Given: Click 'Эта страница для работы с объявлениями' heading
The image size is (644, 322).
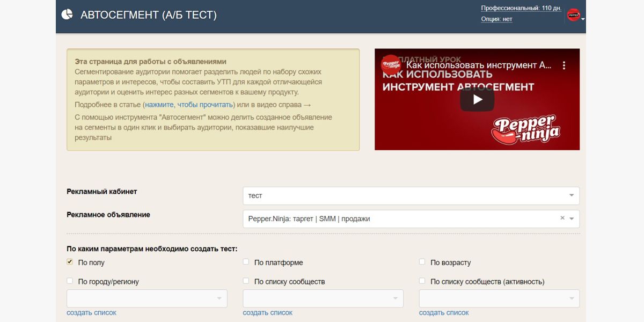Looking at the screenshot, I should pos(151,62).
